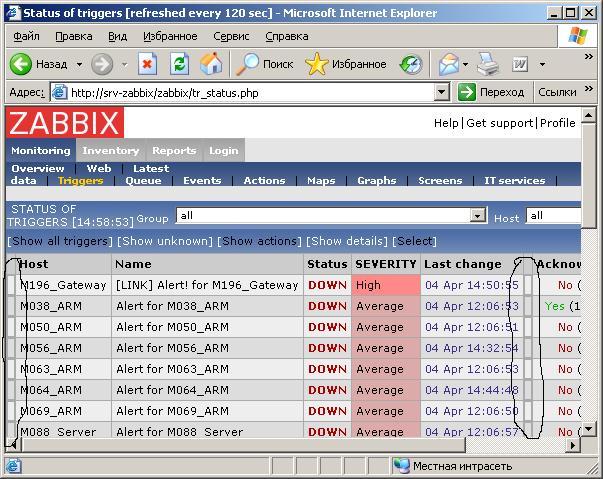
Task: Open Mail button dropdown arrow
Action: 465,64
